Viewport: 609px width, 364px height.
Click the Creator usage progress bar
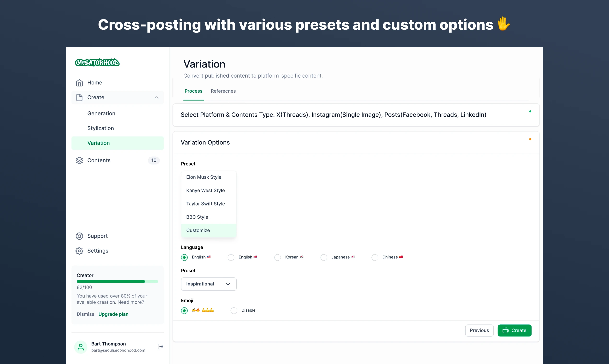(117, 282)
